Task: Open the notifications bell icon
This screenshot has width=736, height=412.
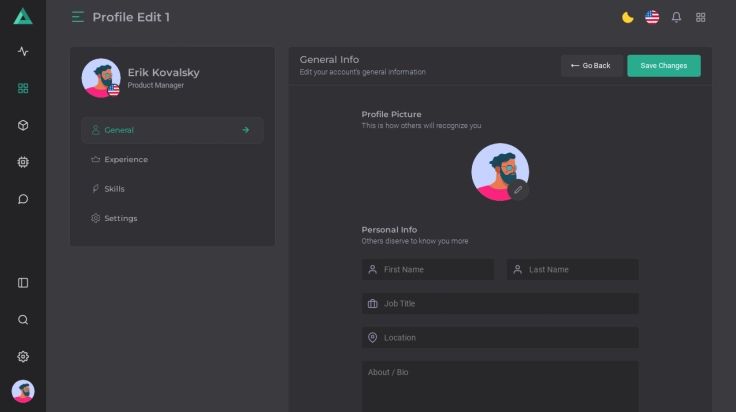Action: [676, 17]
